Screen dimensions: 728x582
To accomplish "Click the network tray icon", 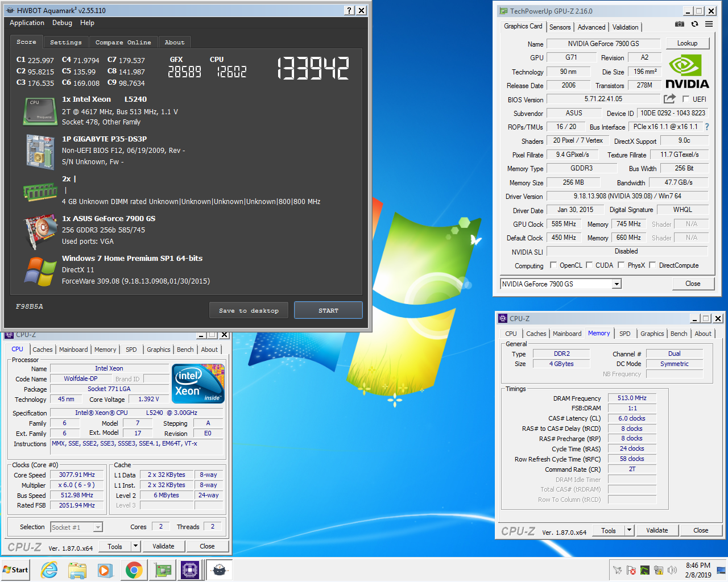I will click(659, 569).
